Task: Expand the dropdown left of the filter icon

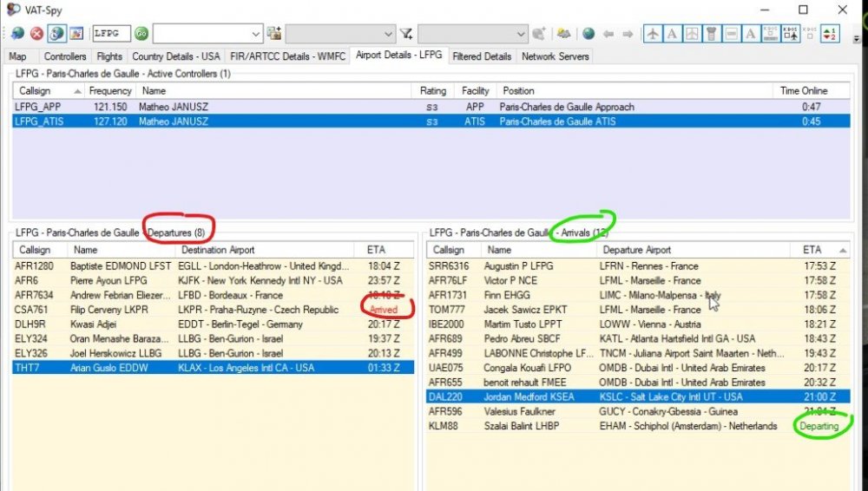Action: 389,34
